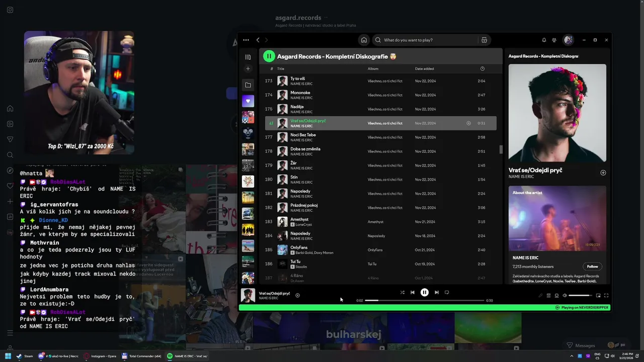
Task: Enter full screen player view
Action: (606, 296)
